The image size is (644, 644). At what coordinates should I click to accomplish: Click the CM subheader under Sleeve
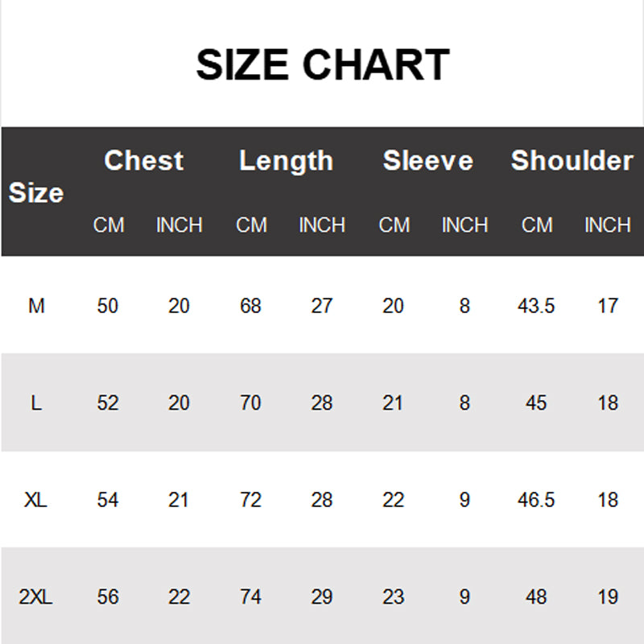pyautogui.click(x=394, y=225)
